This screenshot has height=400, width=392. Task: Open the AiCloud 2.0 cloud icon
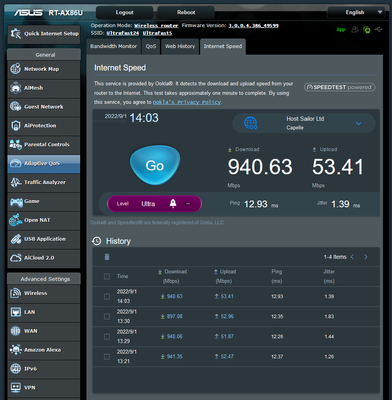(x=15, y=258)
